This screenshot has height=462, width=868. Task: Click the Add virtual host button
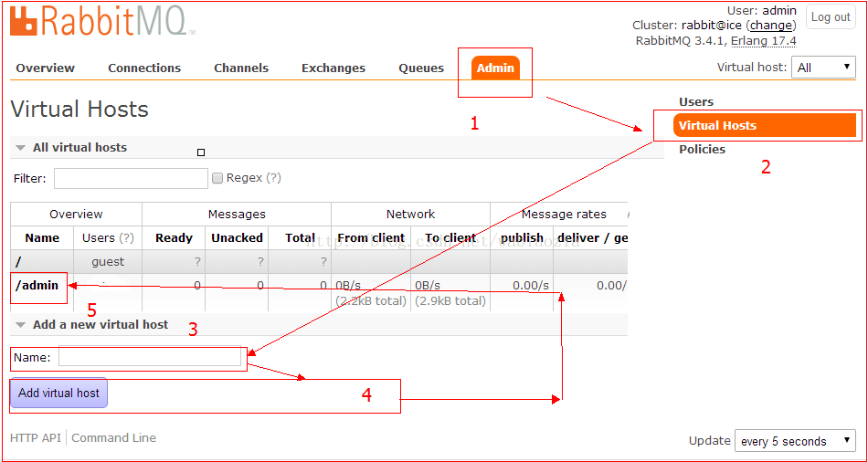point(58,393)
